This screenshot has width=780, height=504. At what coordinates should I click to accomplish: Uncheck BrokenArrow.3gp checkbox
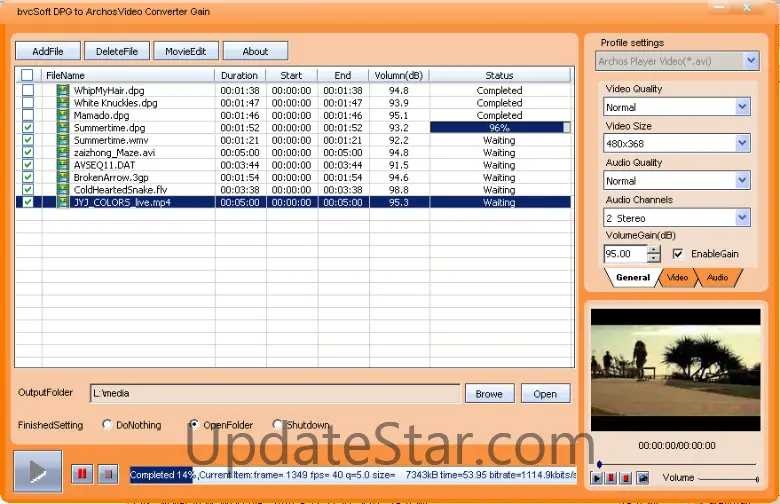(28, 177)
